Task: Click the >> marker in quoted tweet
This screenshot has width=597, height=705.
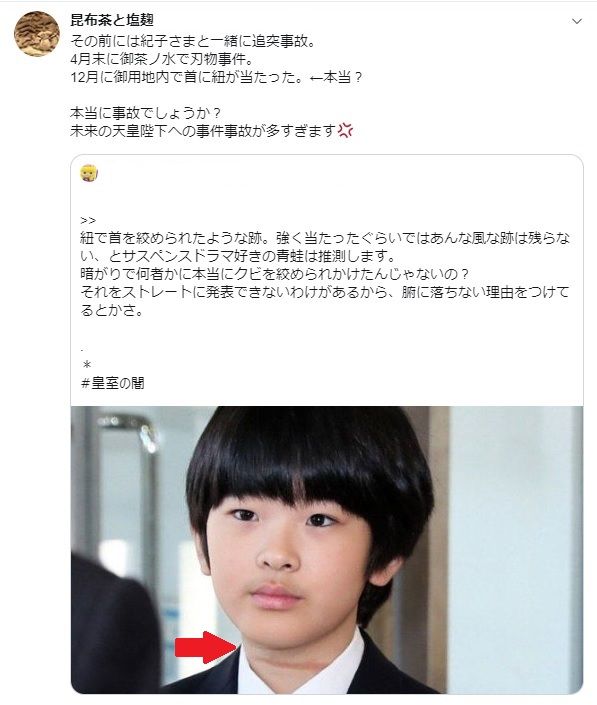Action: coord(88,220)
